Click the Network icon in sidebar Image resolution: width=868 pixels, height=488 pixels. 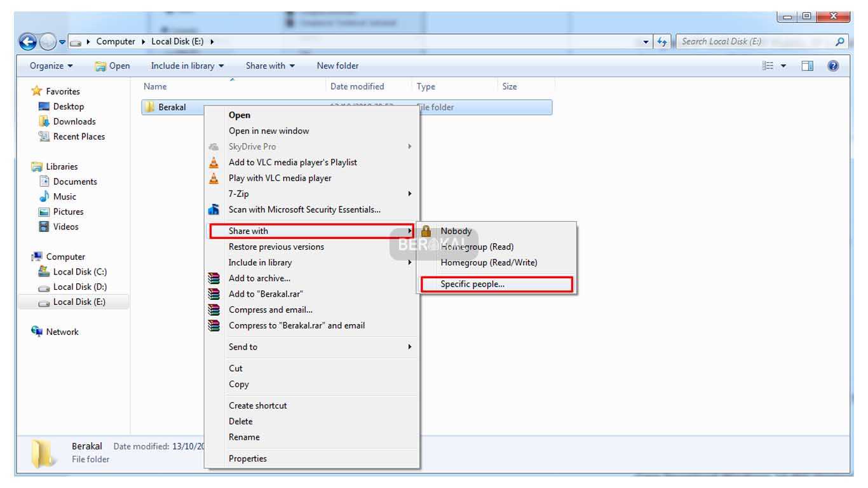click(x=37, y=332)
